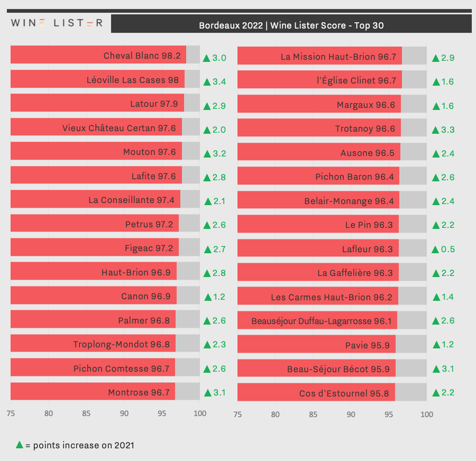Viewport: 476px width, 461px height.
Task: Click the Canon 96.9 label
Action: click(146, 296)
